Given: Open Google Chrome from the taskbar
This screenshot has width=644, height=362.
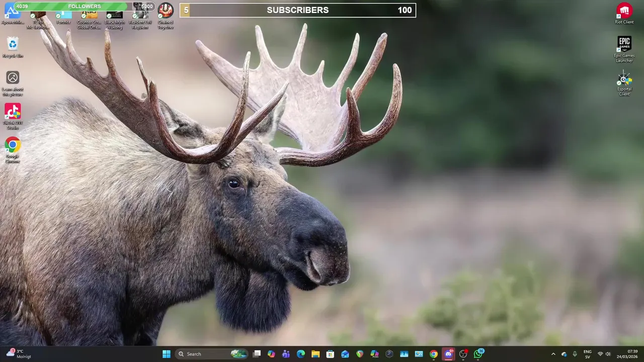Looking at the screenshot, I should point(434,354).
